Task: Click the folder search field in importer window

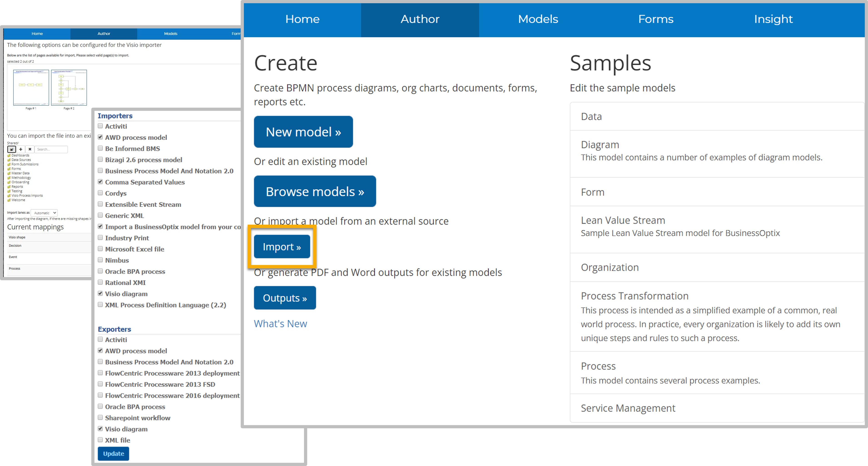Action: point(51,149)
